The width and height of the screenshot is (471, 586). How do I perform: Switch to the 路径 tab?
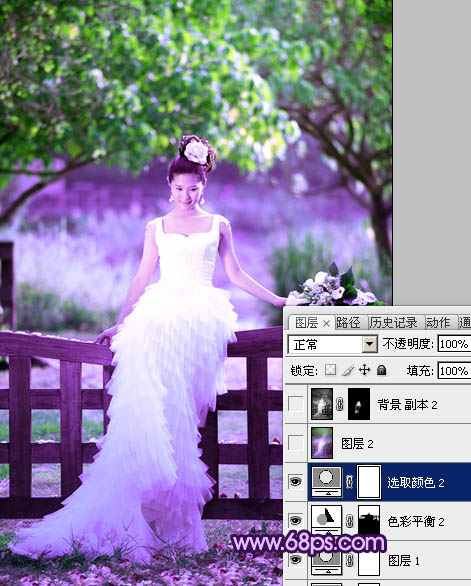pos(348,323)
